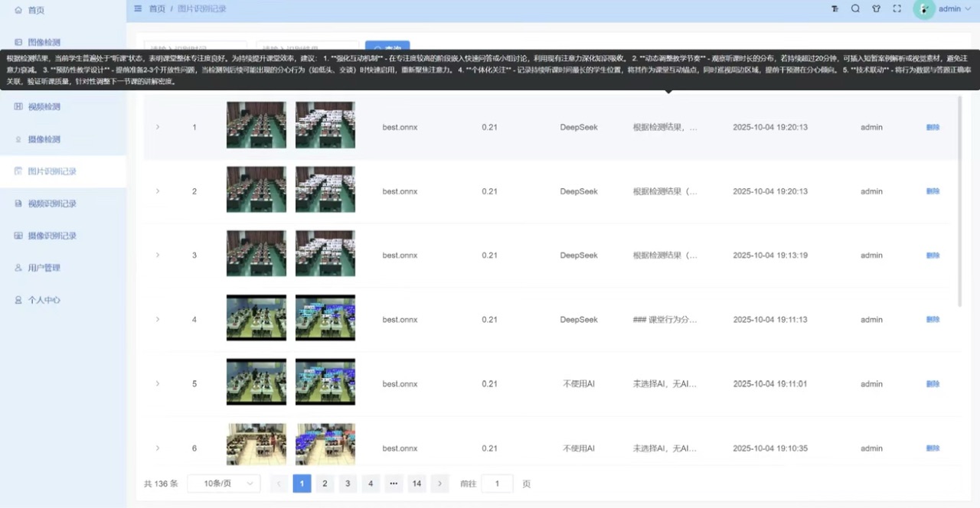This screenshot has height=508, width=980.
Task: Go to page 3 of results
Action: pyautogui.click(x=348, y=484)
